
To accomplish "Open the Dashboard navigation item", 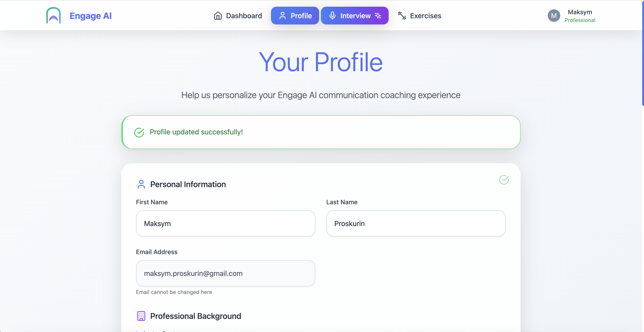I will 244,16.
